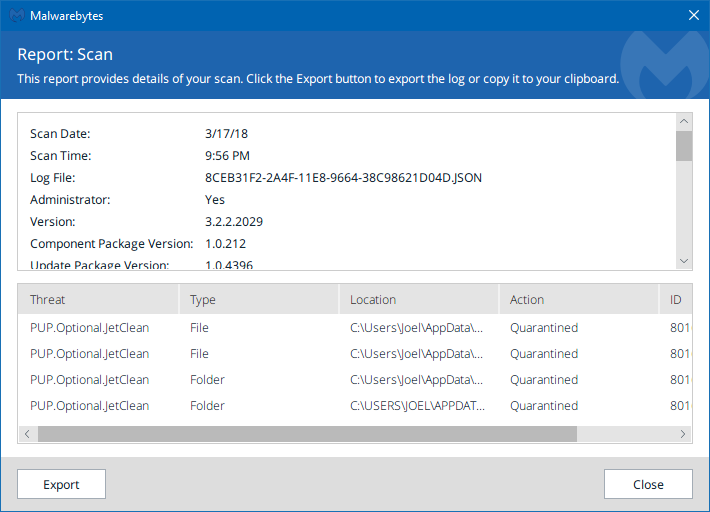Viewport: 710px width, 512px height.
Task: Click the Malwarebytes logo in the title bar
Action: click(16, 16)
